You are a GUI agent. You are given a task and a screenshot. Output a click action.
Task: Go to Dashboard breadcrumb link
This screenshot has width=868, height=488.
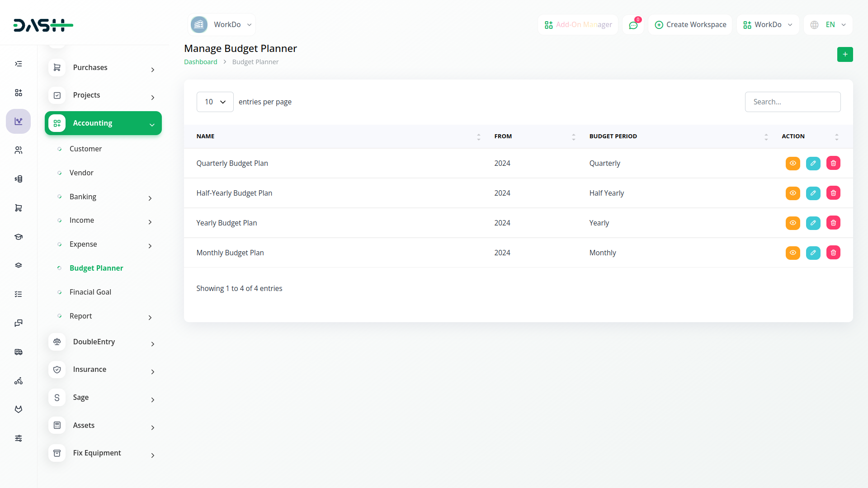point(200,62)
